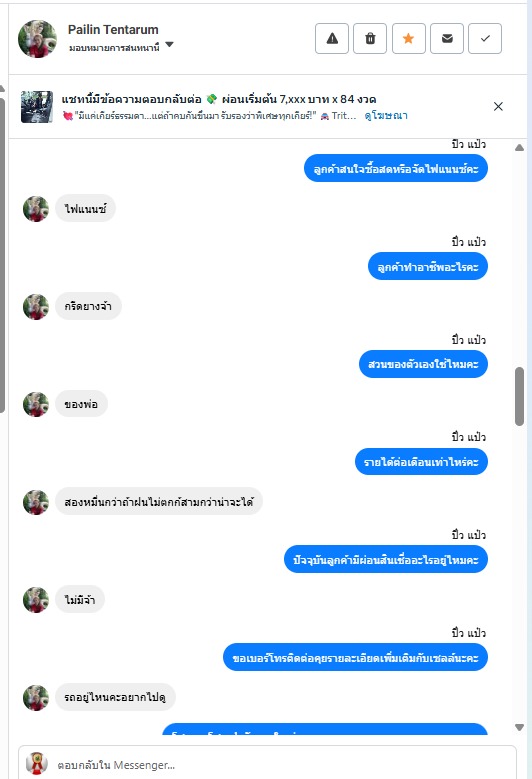Click the ดูโฆษณา view ad link
532x779 pixels.
386,116
